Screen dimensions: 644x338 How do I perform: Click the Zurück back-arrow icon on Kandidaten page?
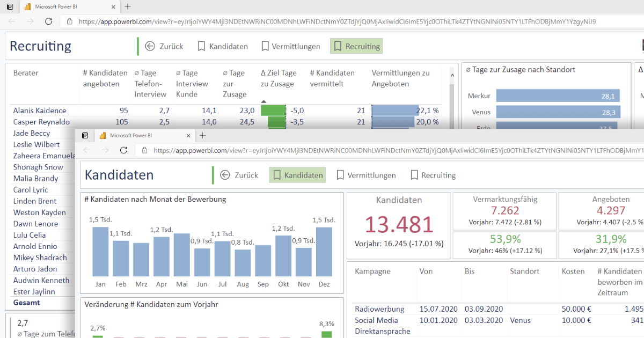click(225, 175)
